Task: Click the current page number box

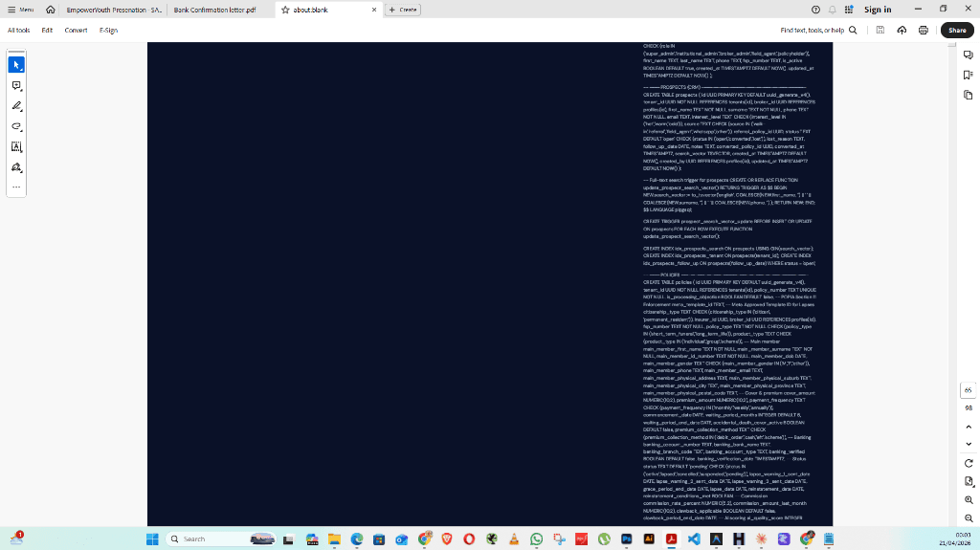Action: point(968,390)
